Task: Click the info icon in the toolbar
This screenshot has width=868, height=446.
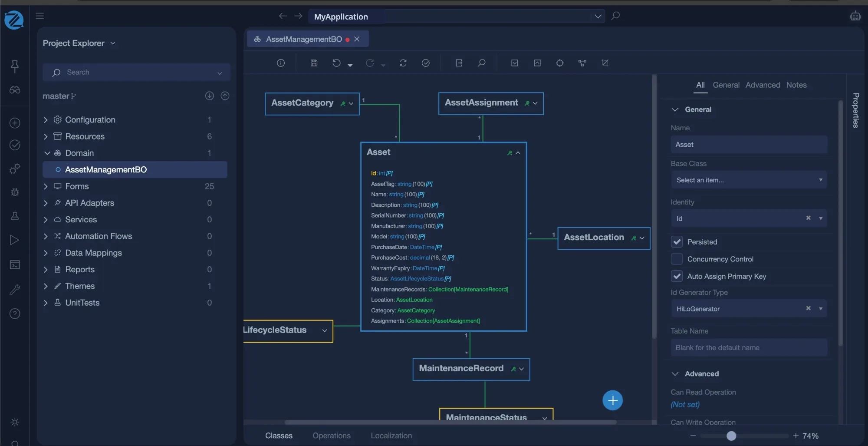Action: 281,63
